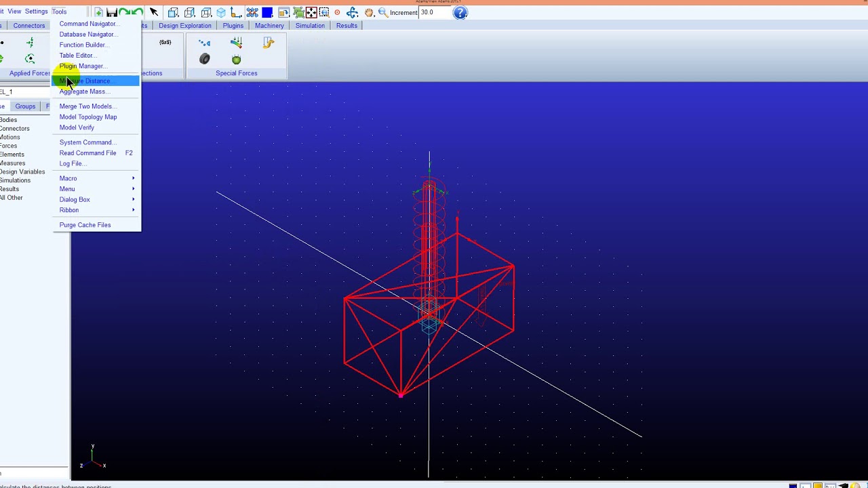This screenshot has height=488, width=868.
Task: Switch to the Groups browser tab
Action: 25,106
